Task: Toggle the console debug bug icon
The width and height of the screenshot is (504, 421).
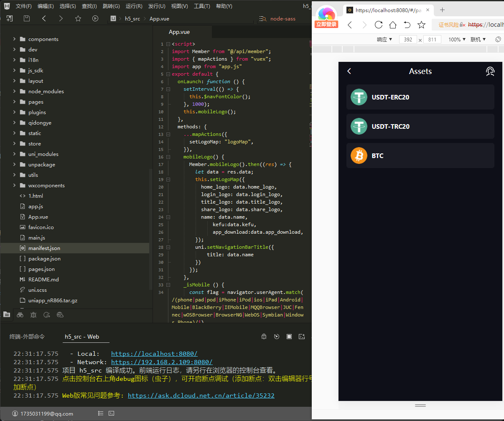Action: pyautogui.click(x=264, y=337)
